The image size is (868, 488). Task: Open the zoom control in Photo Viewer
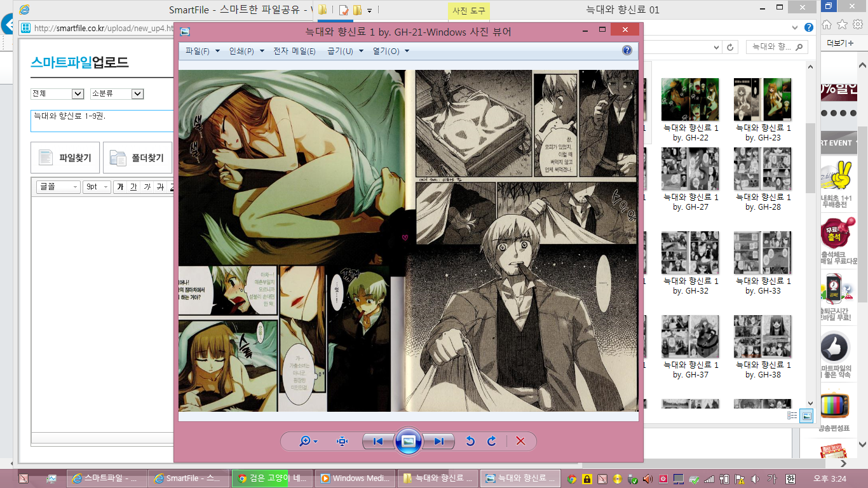click(308, 441)
